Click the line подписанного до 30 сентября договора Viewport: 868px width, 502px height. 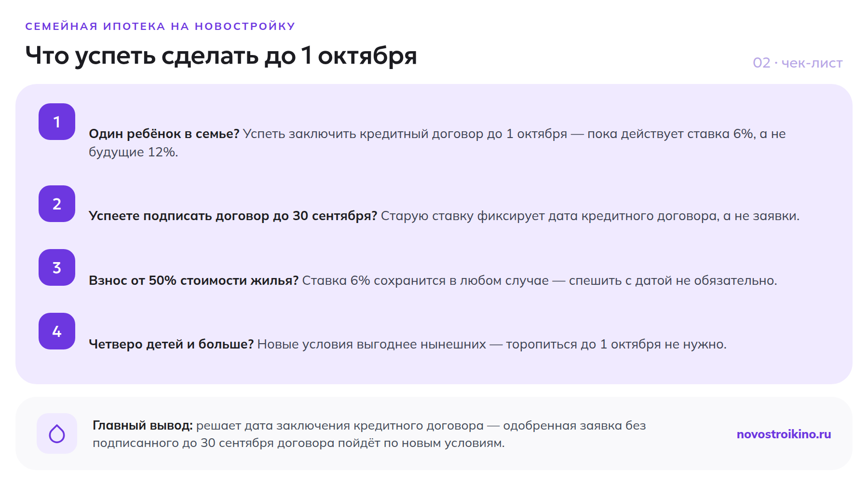point(214,443)
